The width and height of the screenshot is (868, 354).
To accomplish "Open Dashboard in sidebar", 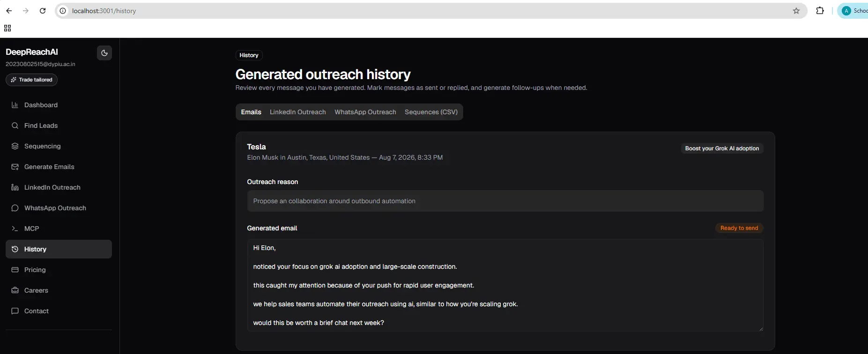I will point(59,105).
